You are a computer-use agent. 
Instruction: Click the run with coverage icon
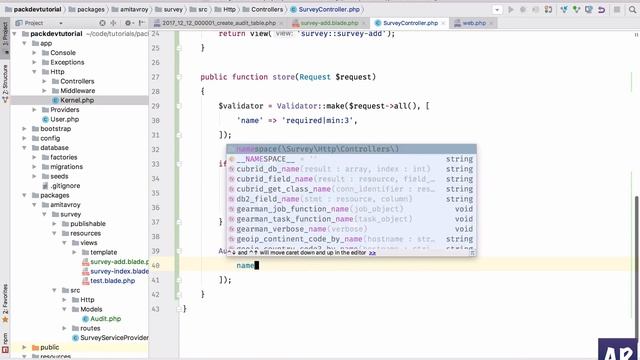tap(535, 9)
